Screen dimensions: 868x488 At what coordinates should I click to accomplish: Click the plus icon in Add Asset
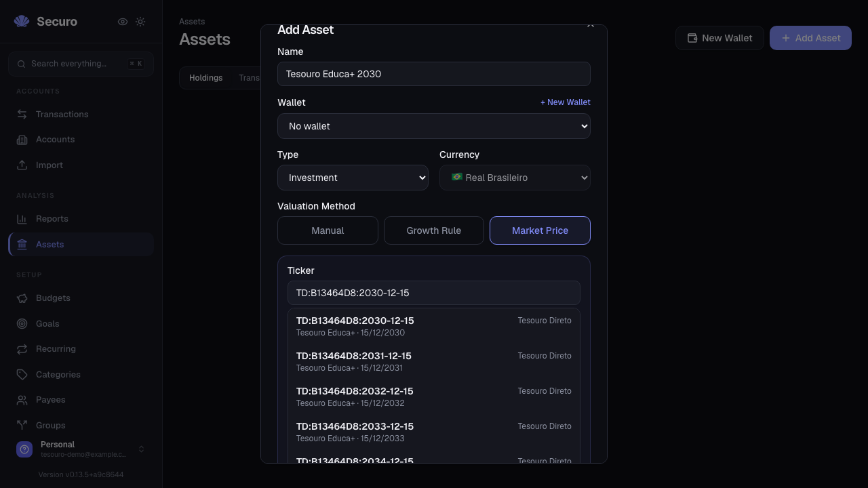tap(786, 38)
